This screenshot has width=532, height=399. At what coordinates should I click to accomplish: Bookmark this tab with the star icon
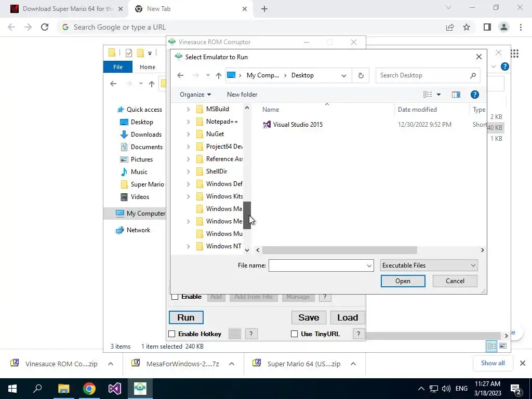[467, 27]
